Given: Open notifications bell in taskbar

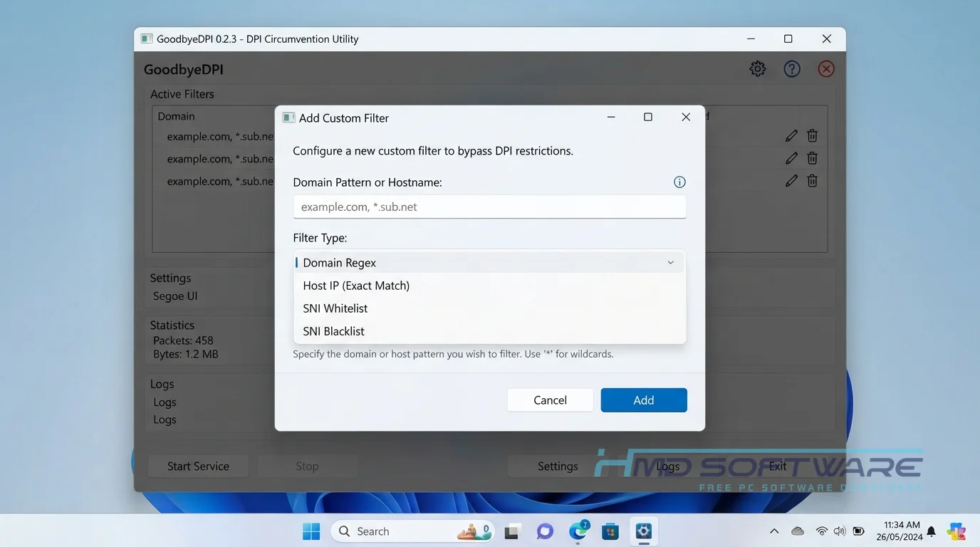Looking at the screenshot, I should [x=931, y=531].
